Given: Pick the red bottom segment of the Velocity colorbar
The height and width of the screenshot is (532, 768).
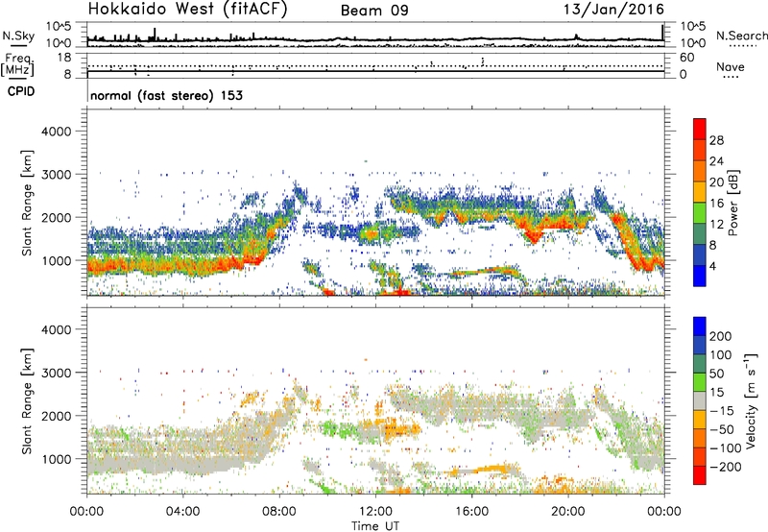Looking at the screenshot, I should [700, 475].
